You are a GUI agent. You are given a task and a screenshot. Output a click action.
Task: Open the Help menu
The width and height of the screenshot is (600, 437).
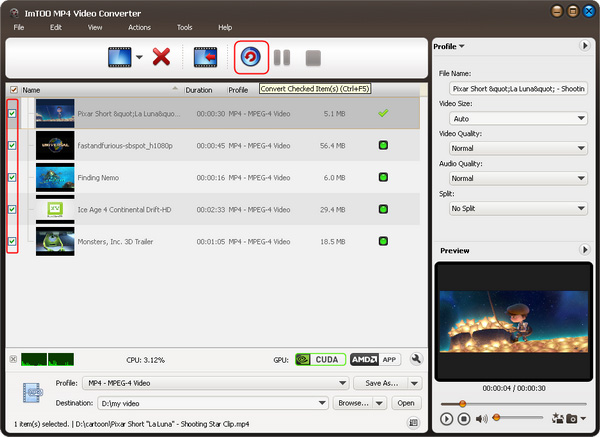(225, 28)
